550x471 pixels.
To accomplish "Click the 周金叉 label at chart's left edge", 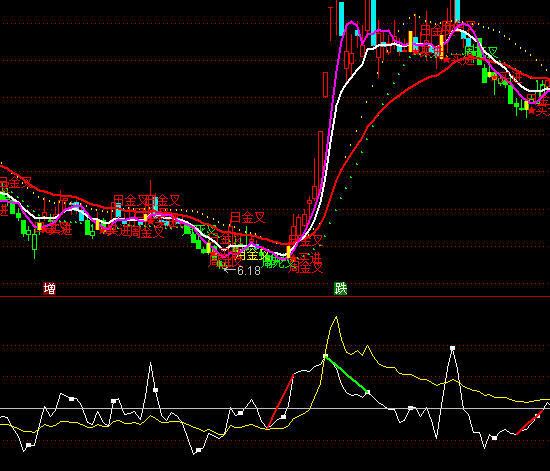I will click(16, 183).
